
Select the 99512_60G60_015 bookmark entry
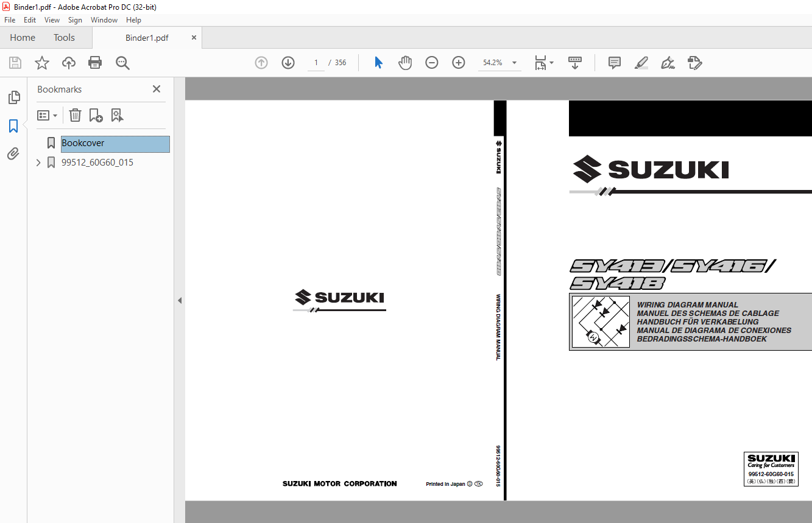coord(97,163)
